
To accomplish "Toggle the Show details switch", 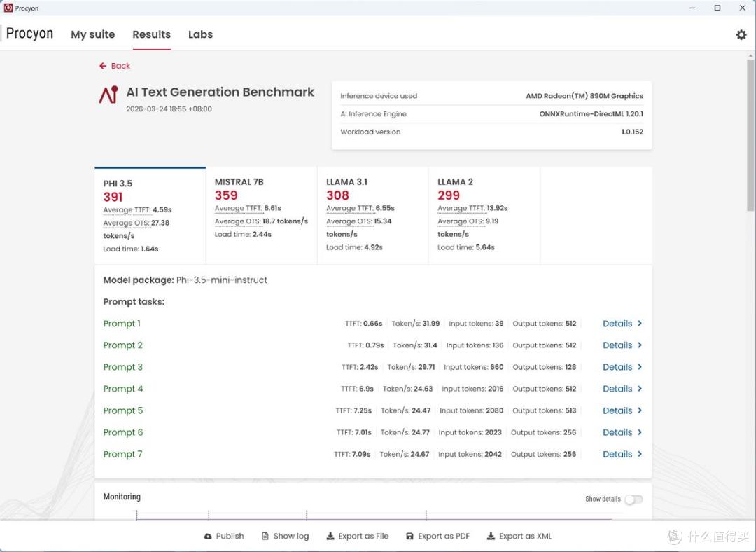I will (633, 499).
